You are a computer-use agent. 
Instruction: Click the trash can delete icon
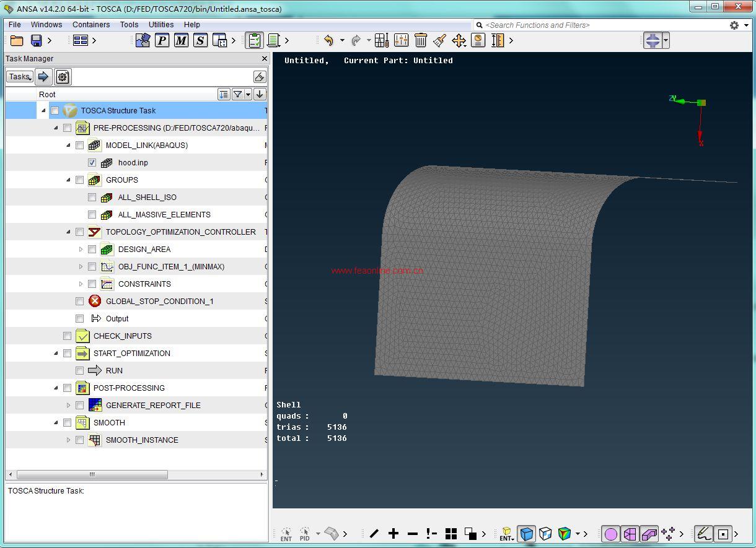(x=421, y=40)
